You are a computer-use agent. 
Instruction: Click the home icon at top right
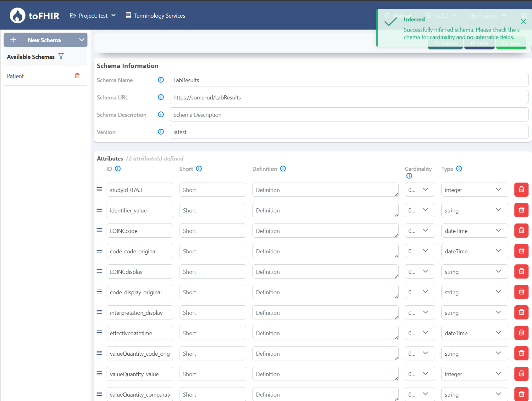(524, 15)
